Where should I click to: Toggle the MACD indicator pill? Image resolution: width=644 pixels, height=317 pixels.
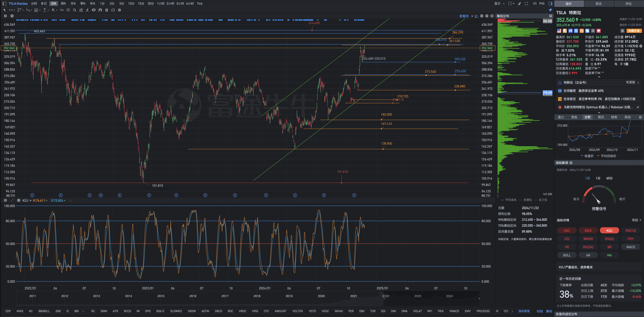coord(631,247)
